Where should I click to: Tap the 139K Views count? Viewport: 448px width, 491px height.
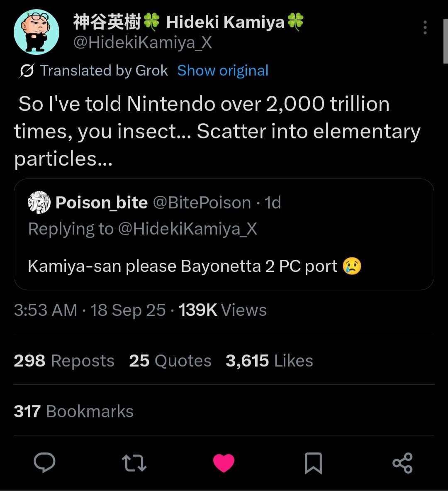[x=222, y=310]
